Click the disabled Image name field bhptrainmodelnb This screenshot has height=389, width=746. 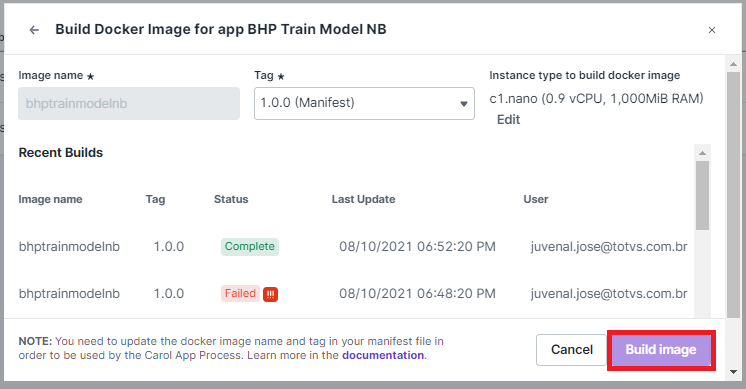tap(129, 103)
